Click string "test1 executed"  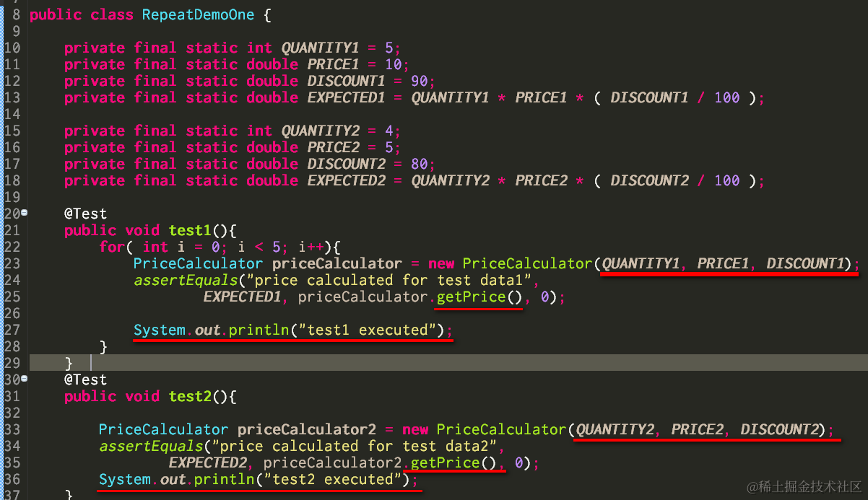(367, 330)
